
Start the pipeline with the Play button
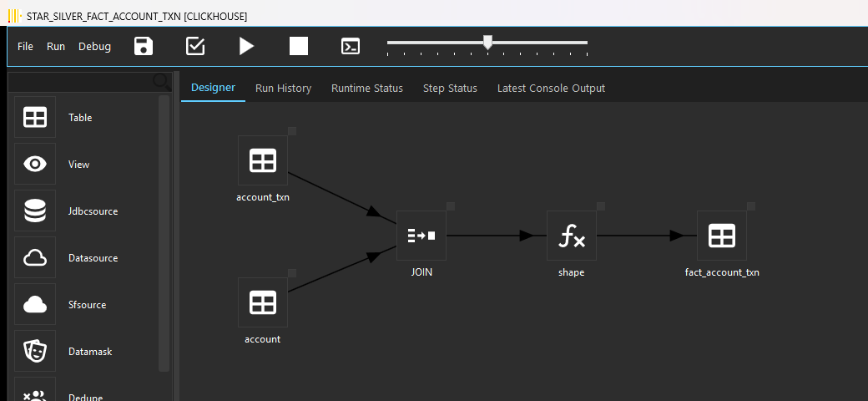click(x=246, y=46)
